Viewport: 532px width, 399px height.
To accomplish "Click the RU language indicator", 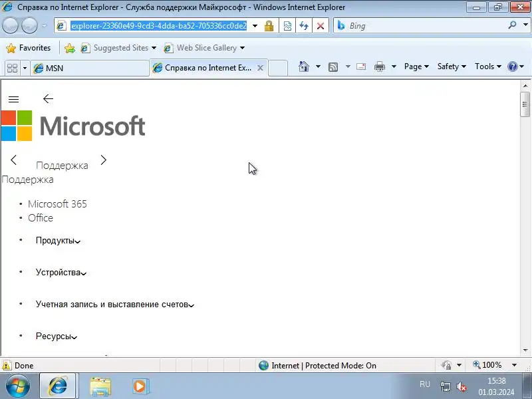I will pos(425,384).
